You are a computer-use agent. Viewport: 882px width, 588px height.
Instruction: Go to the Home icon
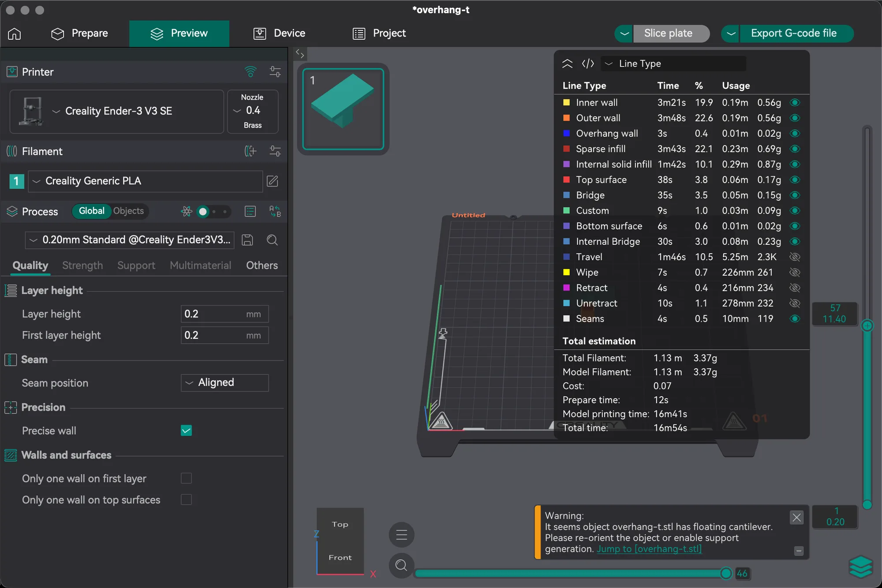(x=15, y=34)
